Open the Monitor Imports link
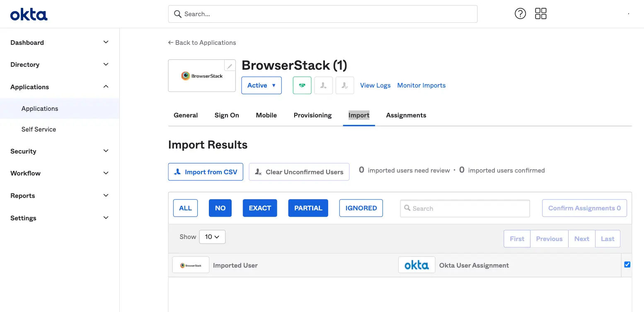The height and width of the screenshot is (312, 644). [421, 85]
